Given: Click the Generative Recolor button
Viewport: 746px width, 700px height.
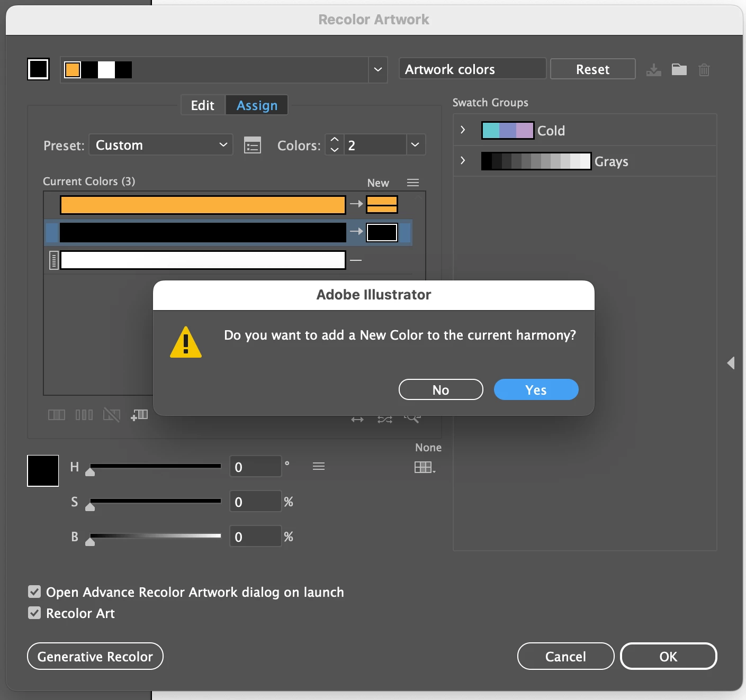Looking at the screenshot, I should click(x=95, y=656).
